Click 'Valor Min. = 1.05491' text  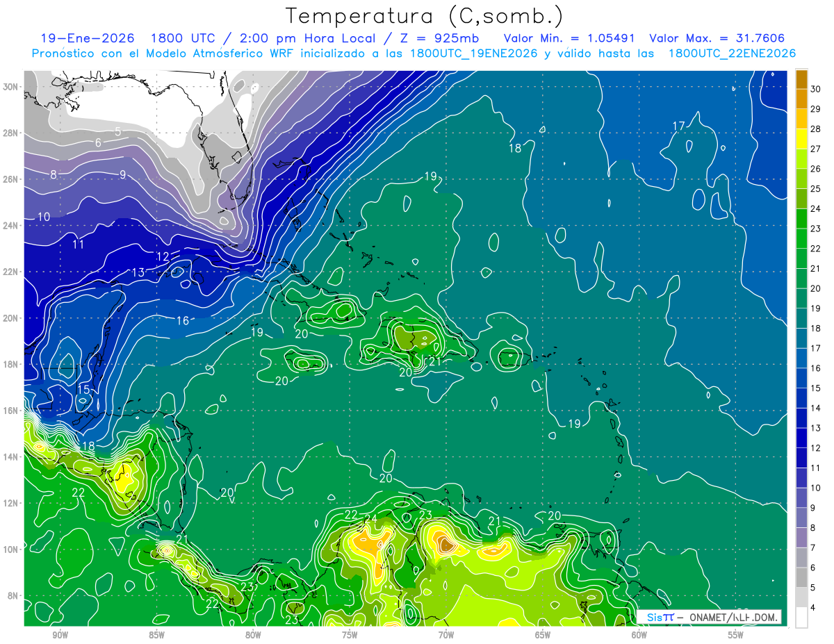[x=570, y=38]
